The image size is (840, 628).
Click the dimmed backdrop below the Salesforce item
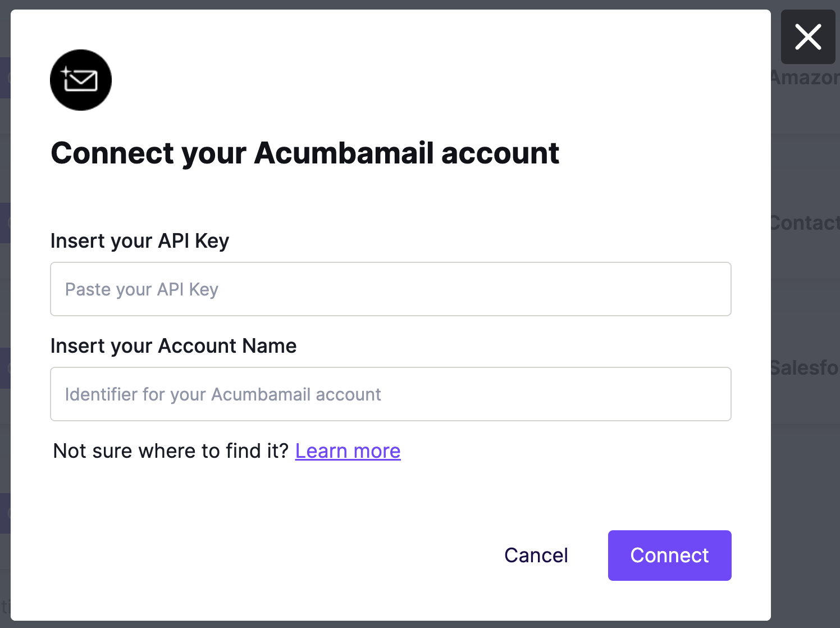click(805, 506)
